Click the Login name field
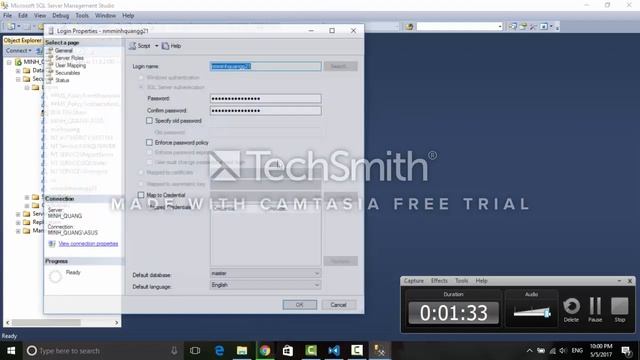 [x=265, y=66]
